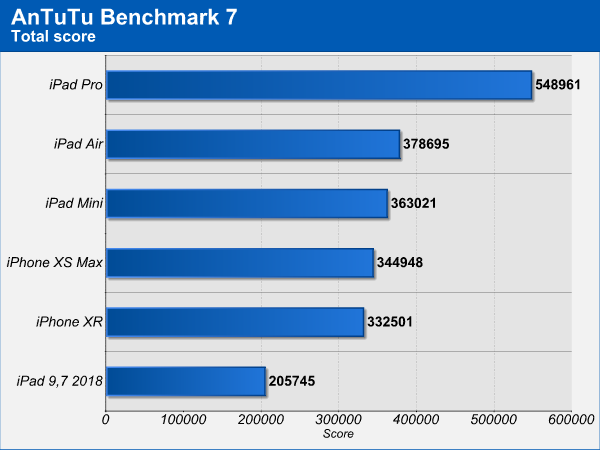Click the iPad 9,7 2018 bar

[186, 382]
